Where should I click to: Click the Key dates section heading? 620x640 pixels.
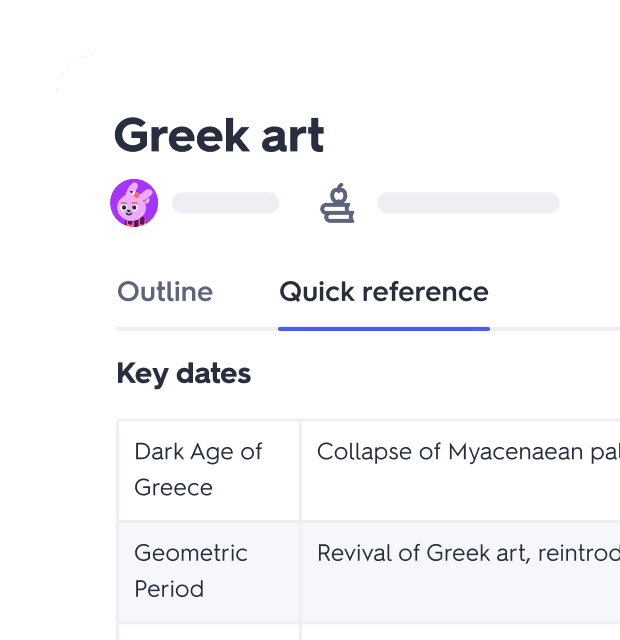pos(184,374)
